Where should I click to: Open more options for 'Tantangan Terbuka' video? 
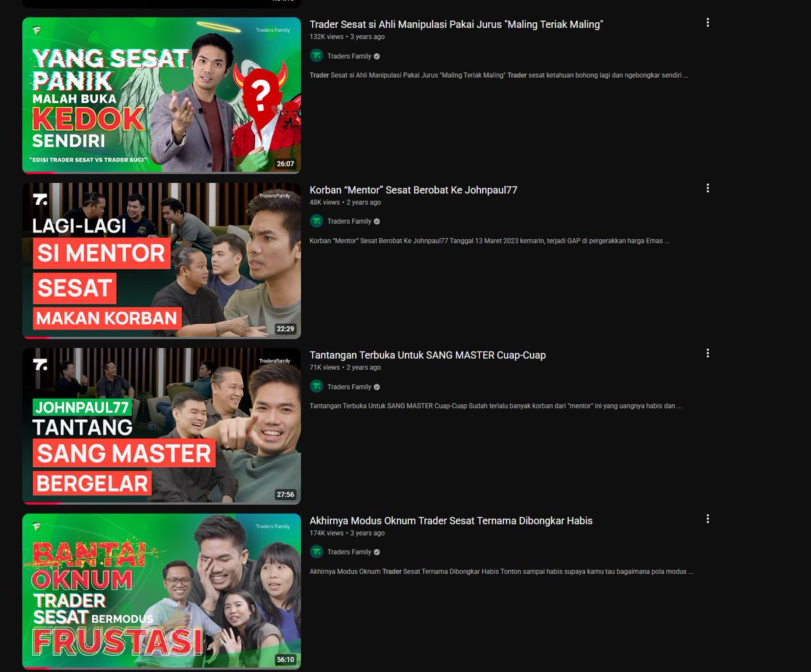(x=708, y=353)
